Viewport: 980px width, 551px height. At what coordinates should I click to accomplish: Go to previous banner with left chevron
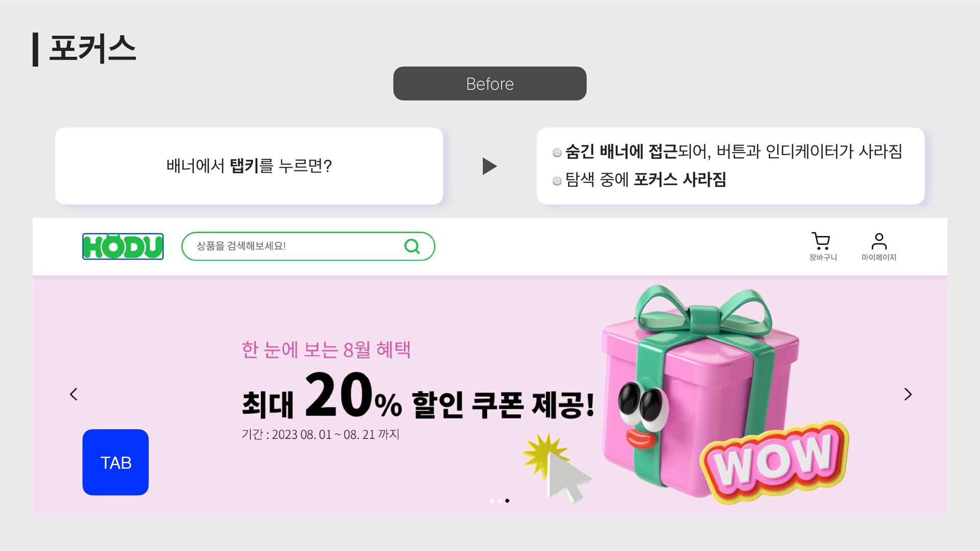click(73, 394)
